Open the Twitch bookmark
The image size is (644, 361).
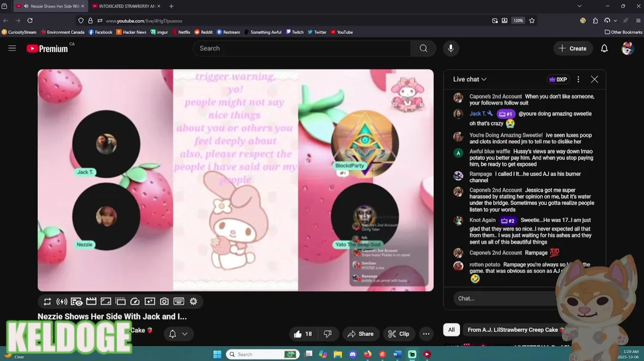[x=295, y=32]
